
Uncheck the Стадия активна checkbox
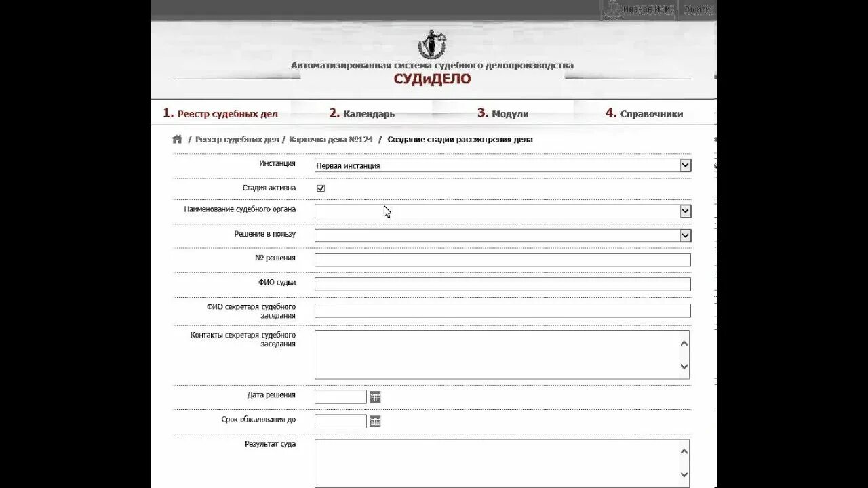coord(321,188)
